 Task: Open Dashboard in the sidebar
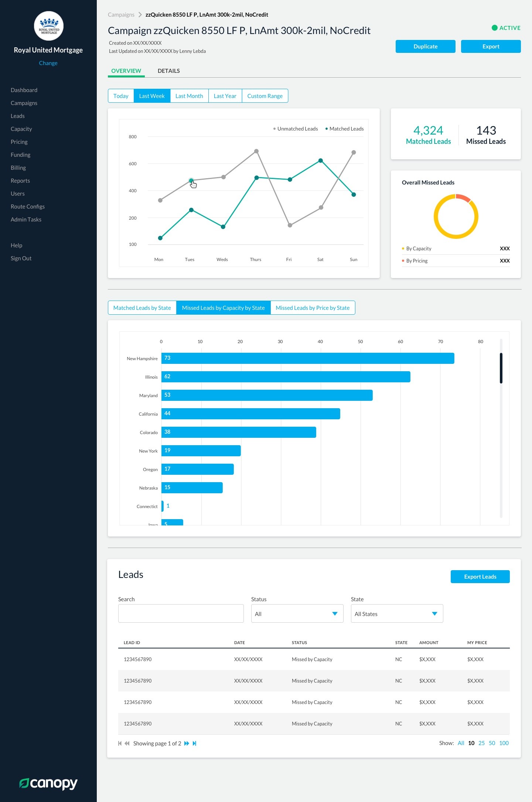24,90
